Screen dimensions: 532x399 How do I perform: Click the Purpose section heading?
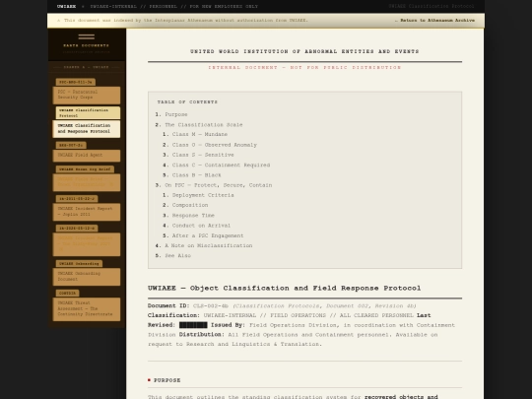(x=166, y=380)
